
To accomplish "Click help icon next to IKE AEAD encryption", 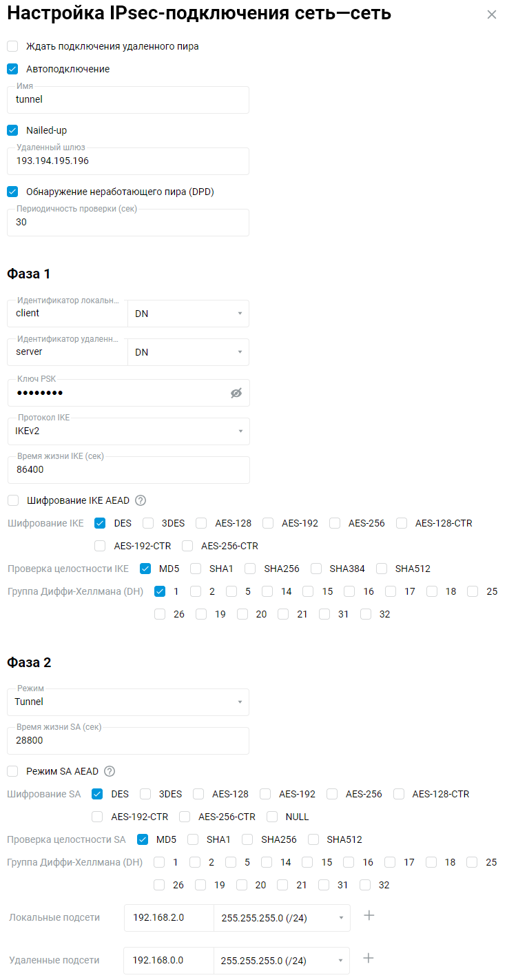I will (141, 500).
